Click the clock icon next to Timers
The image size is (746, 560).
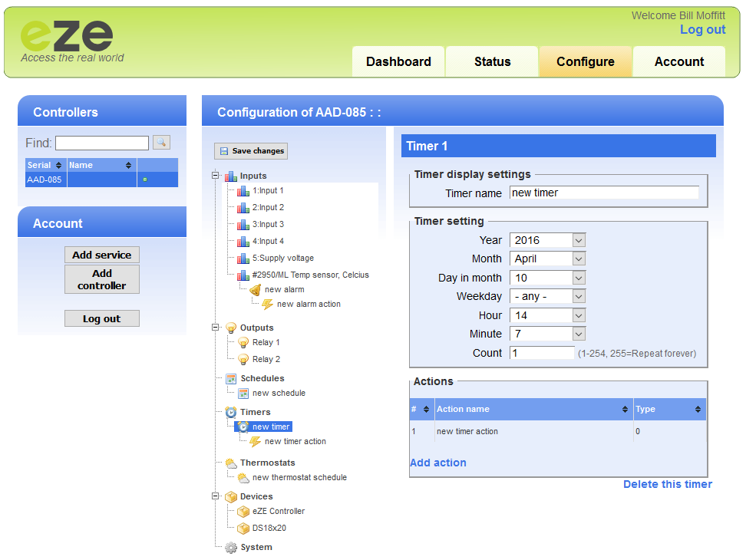click(231, 413)
